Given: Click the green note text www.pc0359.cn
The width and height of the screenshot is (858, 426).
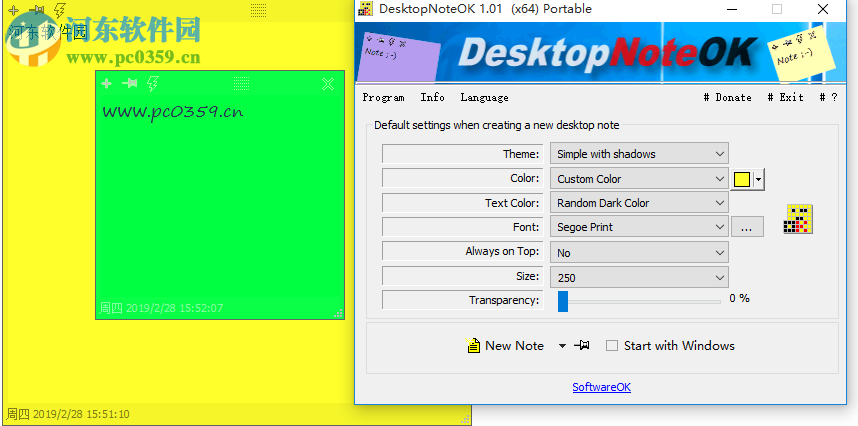Looking at the screenshot, I should pyautogui.click(x=172, y=112).
